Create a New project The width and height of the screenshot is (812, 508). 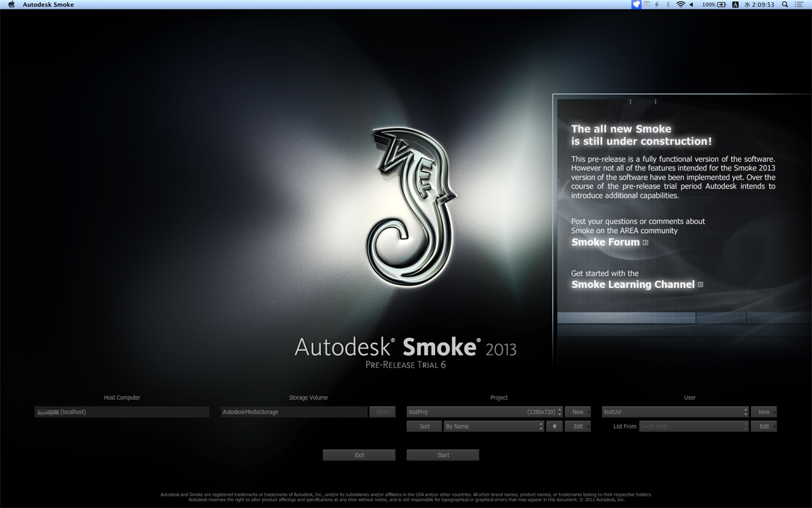(579, 411)
